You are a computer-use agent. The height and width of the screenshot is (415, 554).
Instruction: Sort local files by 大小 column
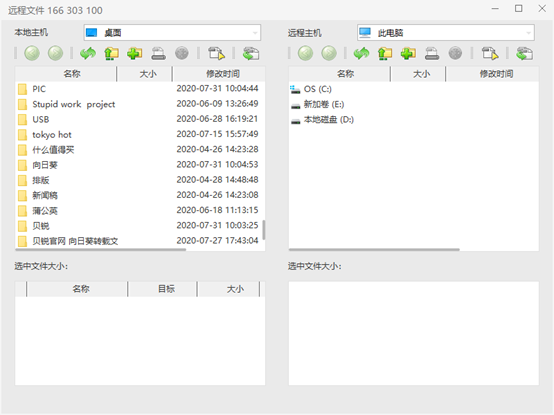[x=145, y=74]
